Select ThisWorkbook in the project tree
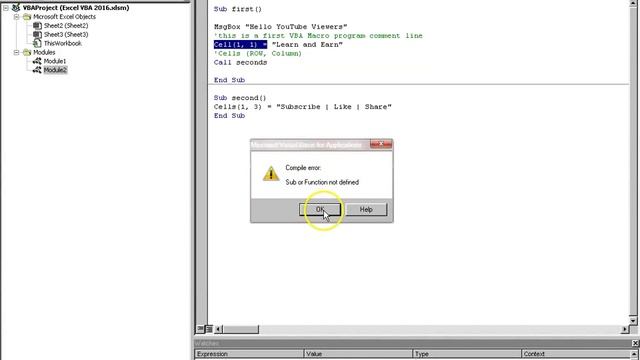The image size is (640, 360). [62, 43]
